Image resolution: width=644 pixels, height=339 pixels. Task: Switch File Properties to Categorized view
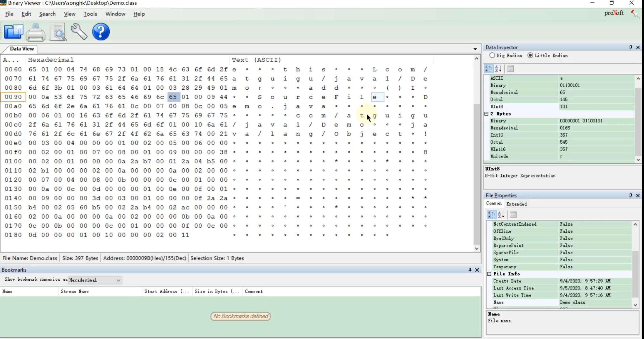[x=491, y=214]
